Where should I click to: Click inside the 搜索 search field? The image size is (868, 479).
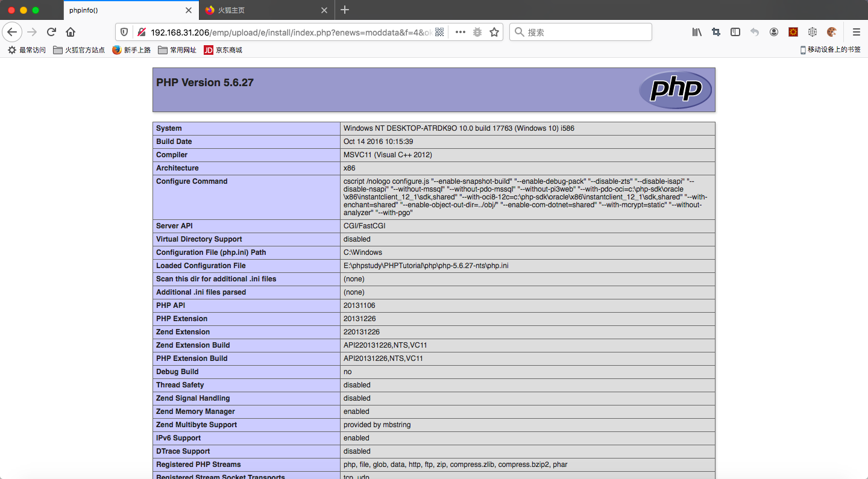click(581, 32)
